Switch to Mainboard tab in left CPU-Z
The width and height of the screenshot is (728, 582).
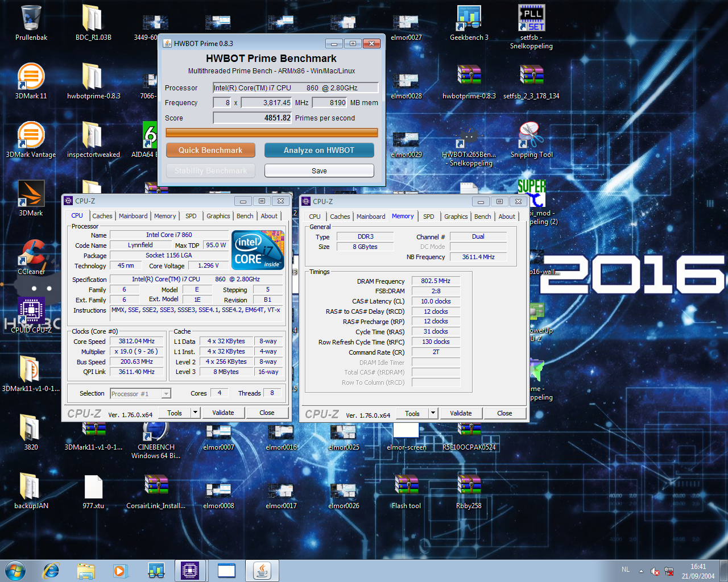pyautogui.click(x=133, y=216)
